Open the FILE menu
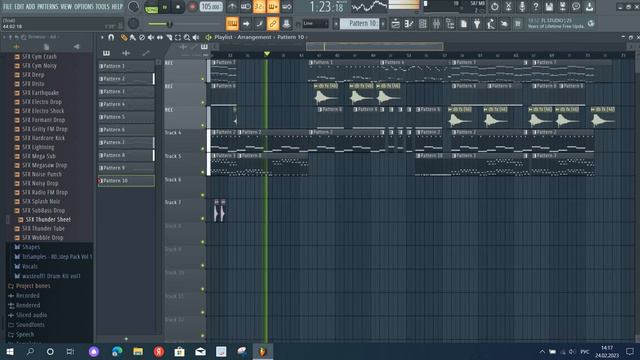640x360 pixels. (x=7, y=7)
